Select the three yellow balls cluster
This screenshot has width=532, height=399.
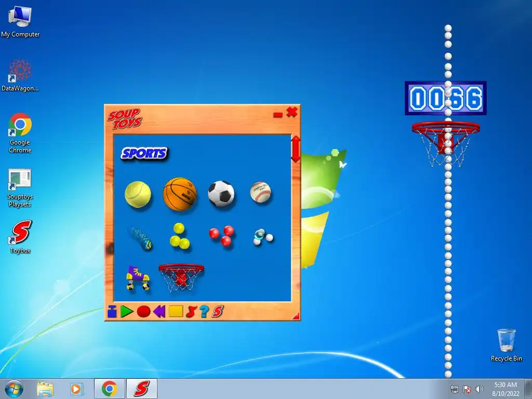(x=179, y=236)
